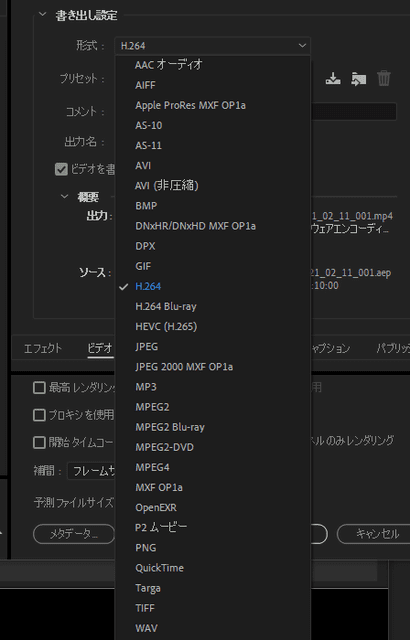This screenshot has width=410, height=640.
Task: Close the 形式 H.264 dropdown
Action: [x=212, y=46]
